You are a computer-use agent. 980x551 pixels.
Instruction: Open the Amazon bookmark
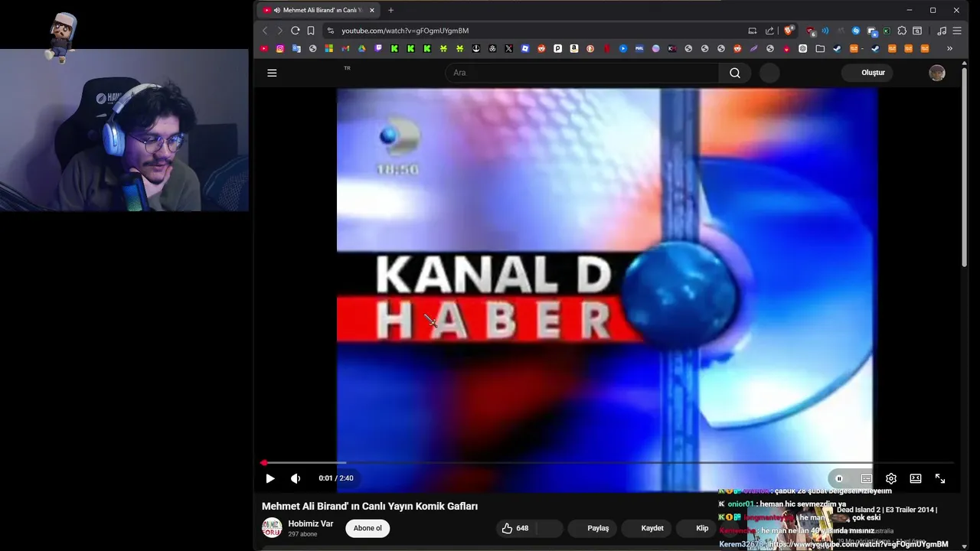point(573,48)
